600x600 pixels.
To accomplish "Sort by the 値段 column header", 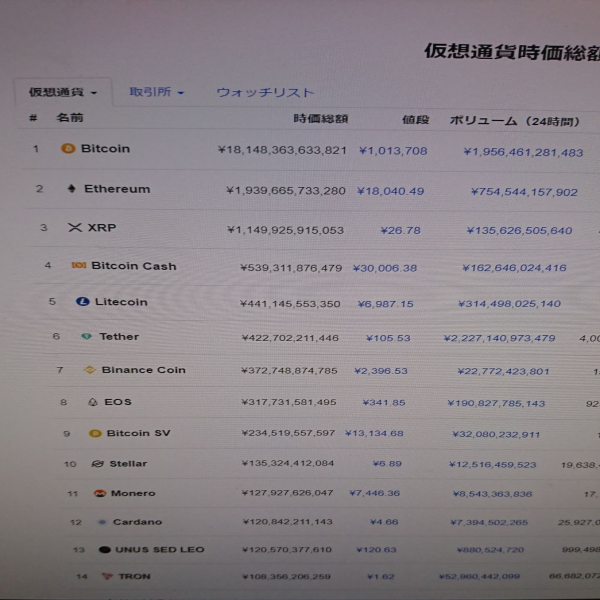I will [x=416, y=120].
